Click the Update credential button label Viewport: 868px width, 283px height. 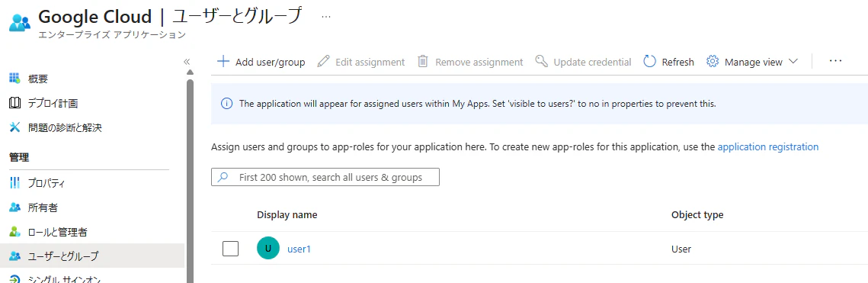(x=592, y=62)
